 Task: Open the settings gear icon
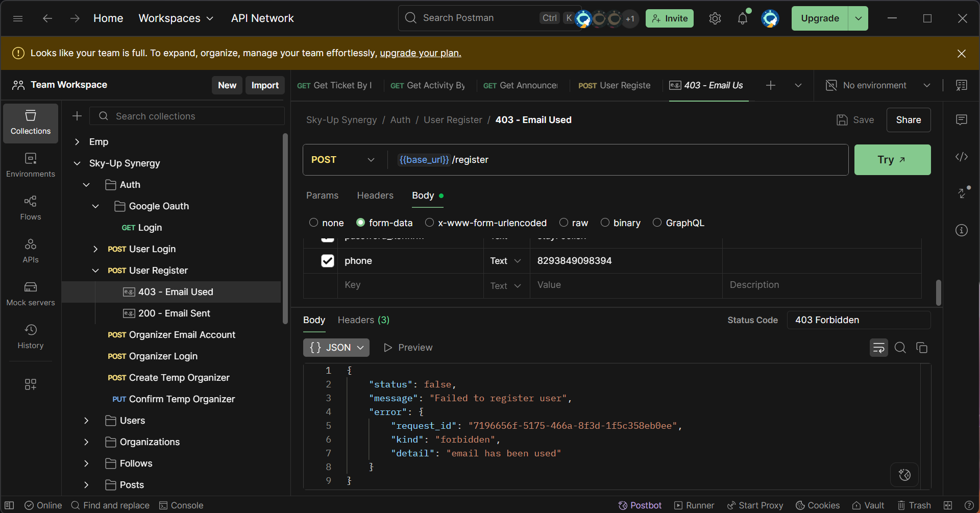point(715,18)
